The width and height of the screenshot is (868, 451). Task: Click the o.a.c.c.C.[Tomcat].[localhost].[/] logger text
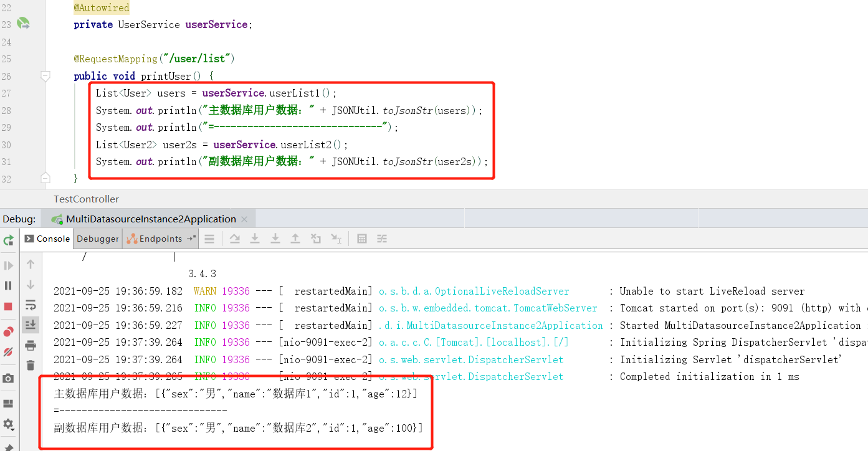(x=474, y=342)
